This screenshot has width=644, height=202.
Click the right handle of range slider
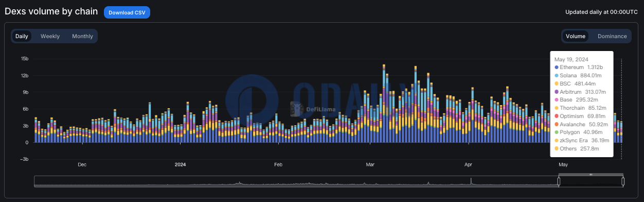tap(623, 181)
